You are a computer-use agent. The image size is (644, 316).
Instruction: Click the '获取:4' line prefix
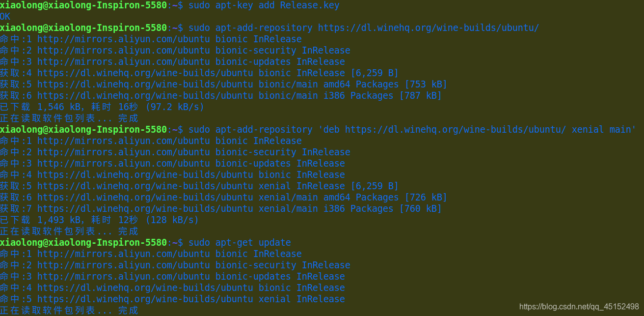[x=16, y=73]
